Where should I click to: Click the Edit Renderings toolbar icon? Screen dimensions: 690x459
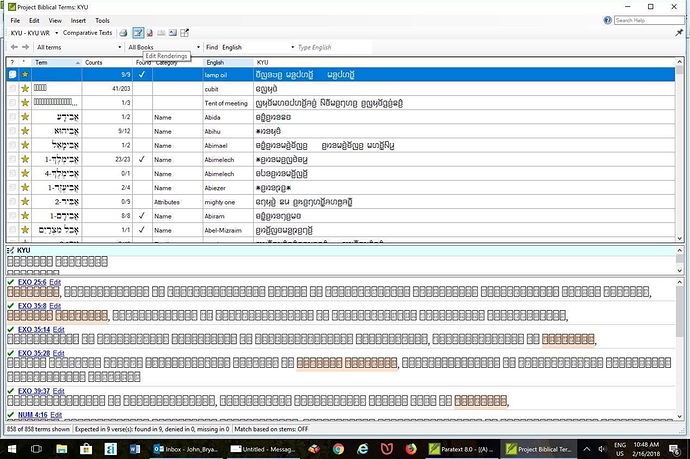point(138,33)
